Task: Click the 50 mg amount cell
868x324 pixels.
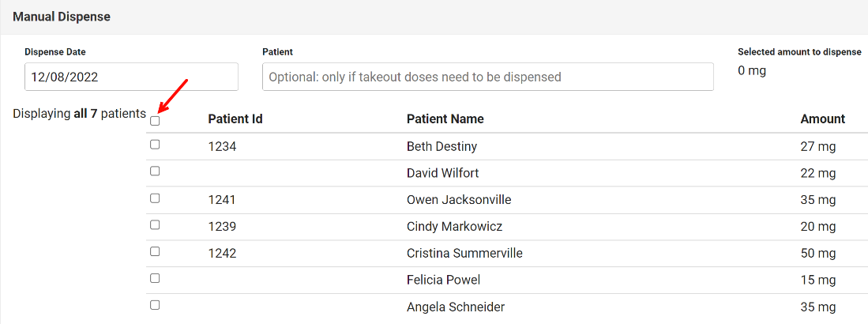Action: (x=817, y=254)
